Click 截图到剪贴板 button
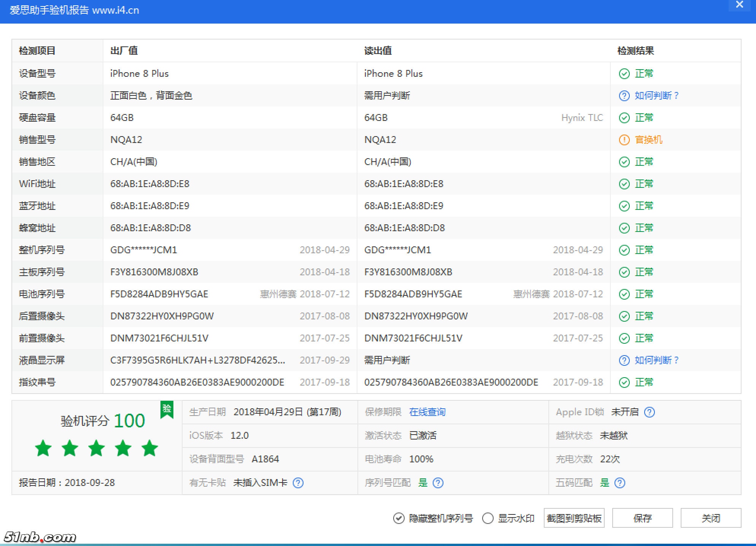The image size is (756, 546). (x=574, y=518)
